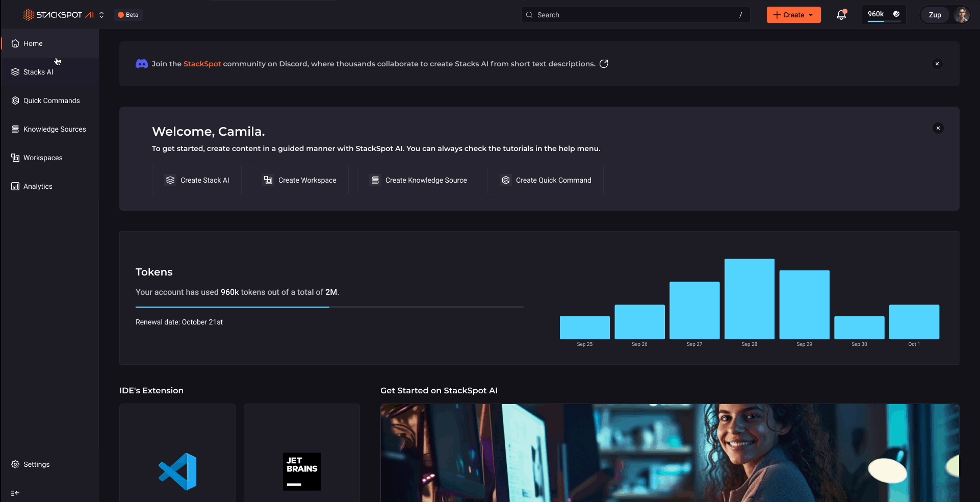Collapse the sidebar using bottom-left icon
This screenshot has width=980, height=502.
click(15, 493)
